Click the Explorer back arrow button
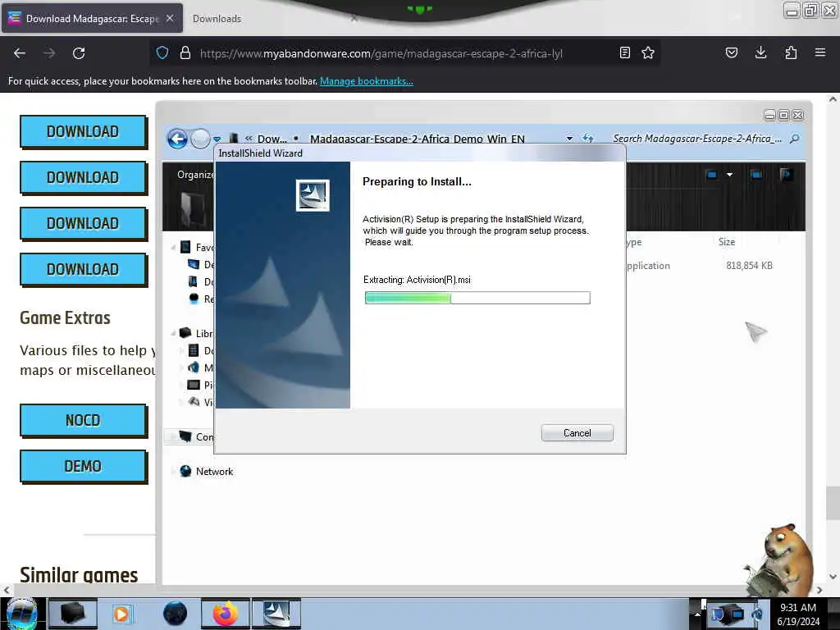This screenshot has width=840, height=630. click(x=177, y=139)
